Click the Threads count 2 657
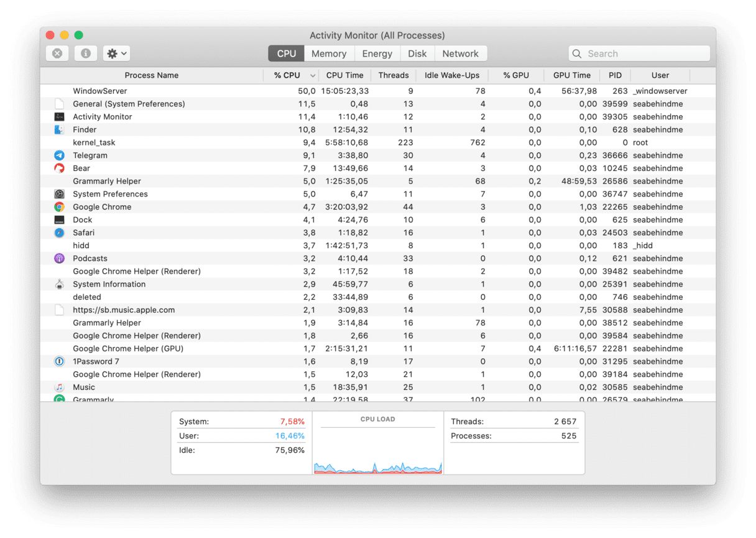 point(565,422)
